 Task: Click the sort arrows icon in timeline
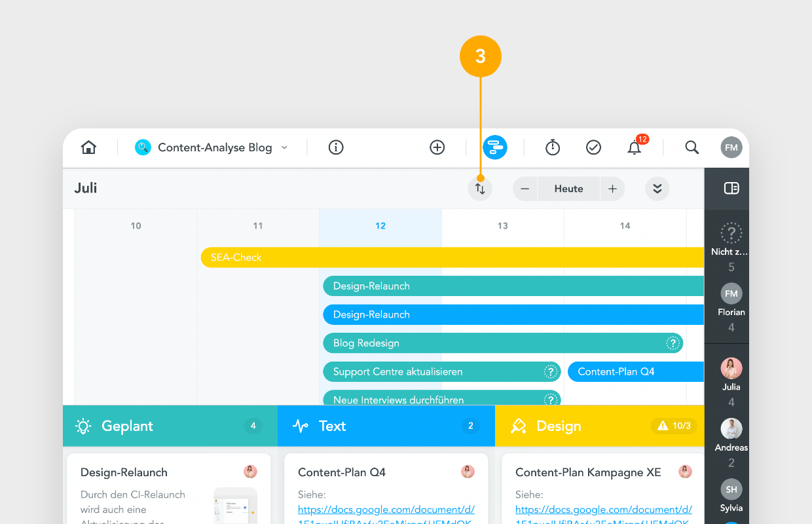480,189
